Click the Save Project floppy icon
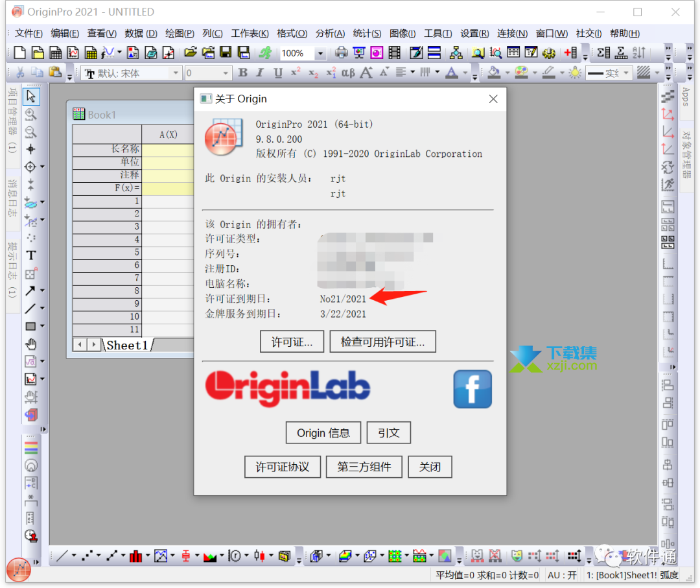Image resolution: width=700 pixels, height=588 pixels. 226,53
